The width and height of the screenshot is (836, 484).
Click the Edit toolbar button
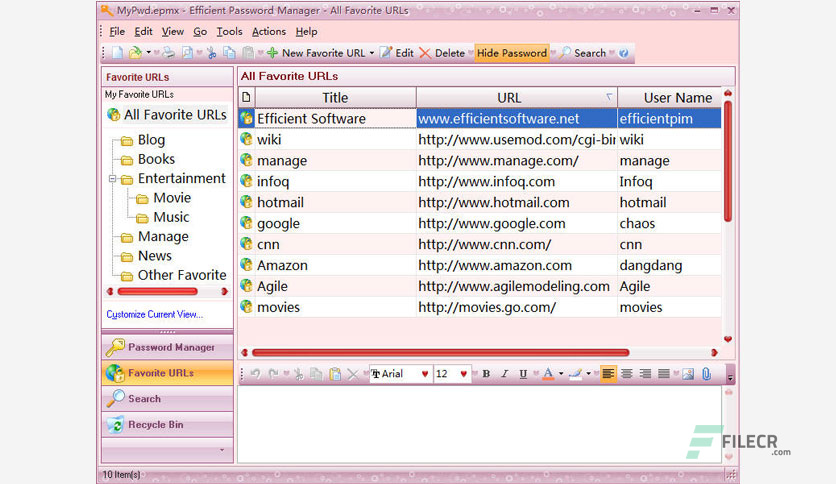click(x=397, y=53)
